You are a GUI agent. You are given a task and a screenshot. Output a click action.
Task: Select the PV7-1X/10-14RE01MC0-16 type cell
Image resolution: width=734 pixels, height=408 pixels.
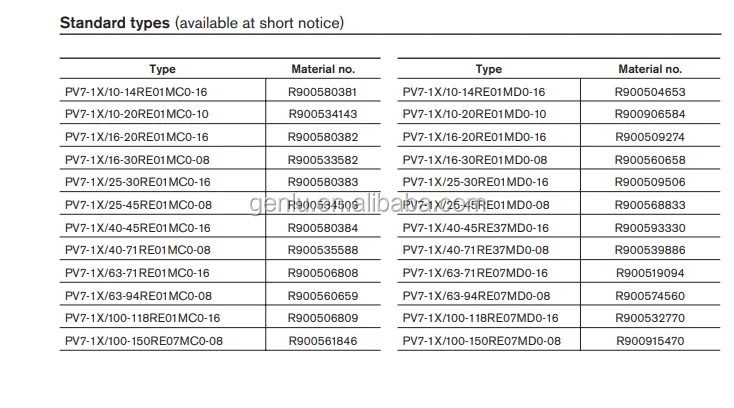pos(136,92)
